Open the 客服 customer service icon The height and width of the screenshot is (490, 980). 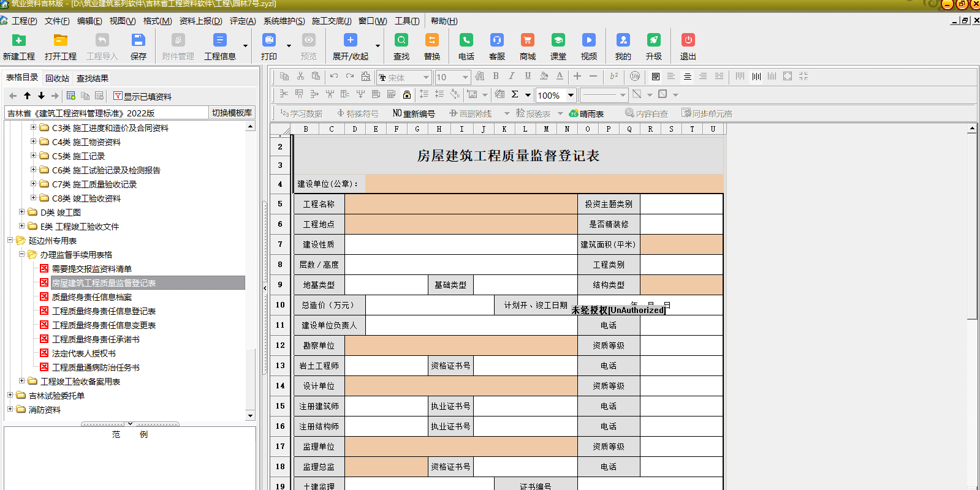tap(496, 40)
